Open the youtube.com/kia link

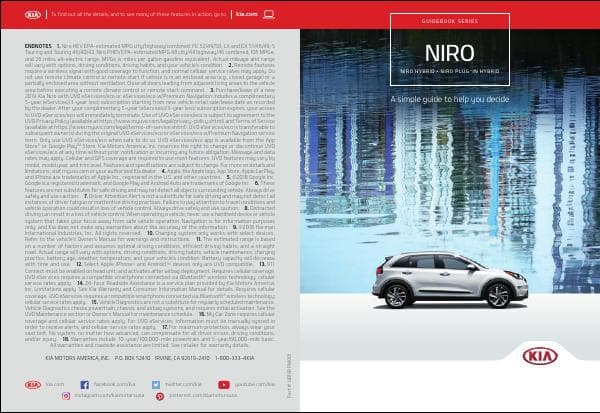pyautogui.click(x=255, y=384)
